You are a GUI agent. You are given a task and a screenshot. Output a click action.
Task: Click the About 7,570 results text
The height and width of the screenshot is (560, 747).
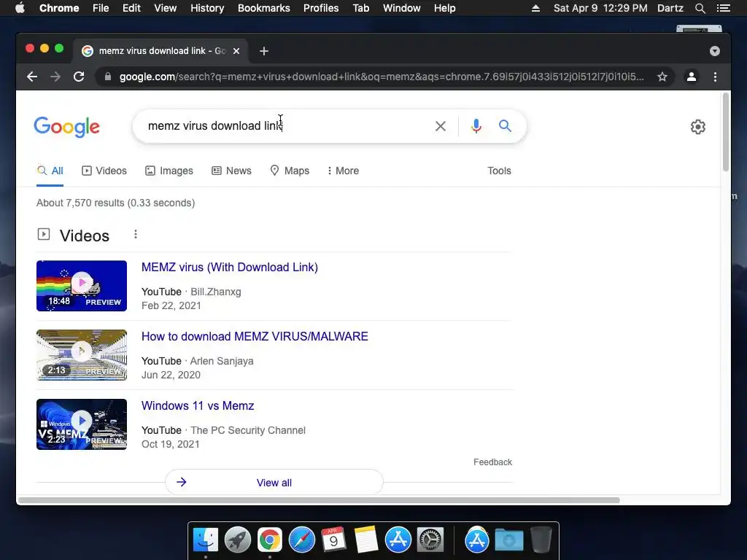116,203
